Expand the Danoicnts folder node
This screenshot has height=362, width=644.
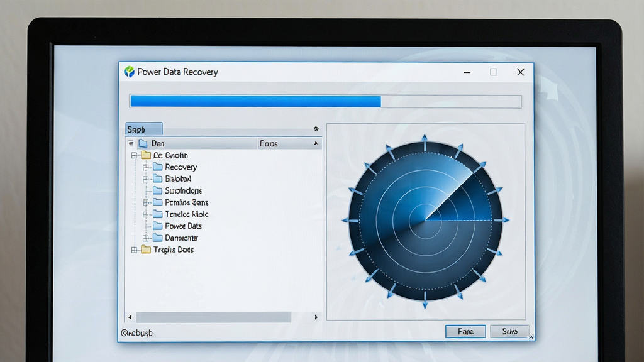coord(145,238)
